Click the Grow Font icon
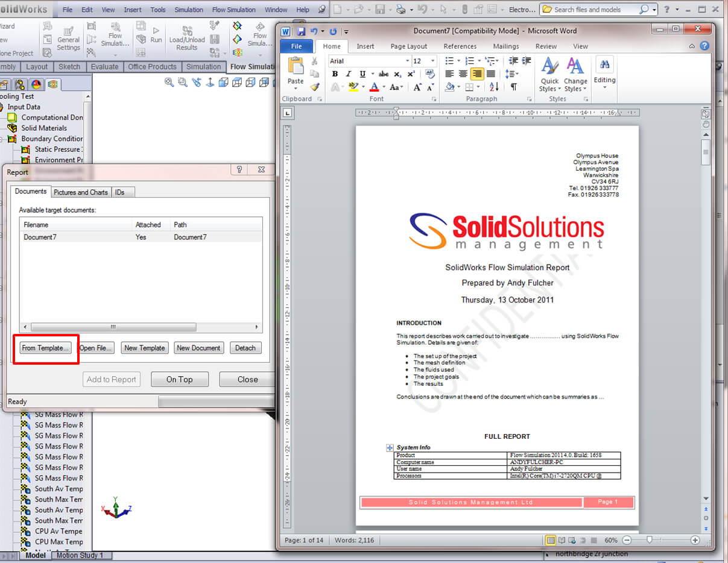 417,87
